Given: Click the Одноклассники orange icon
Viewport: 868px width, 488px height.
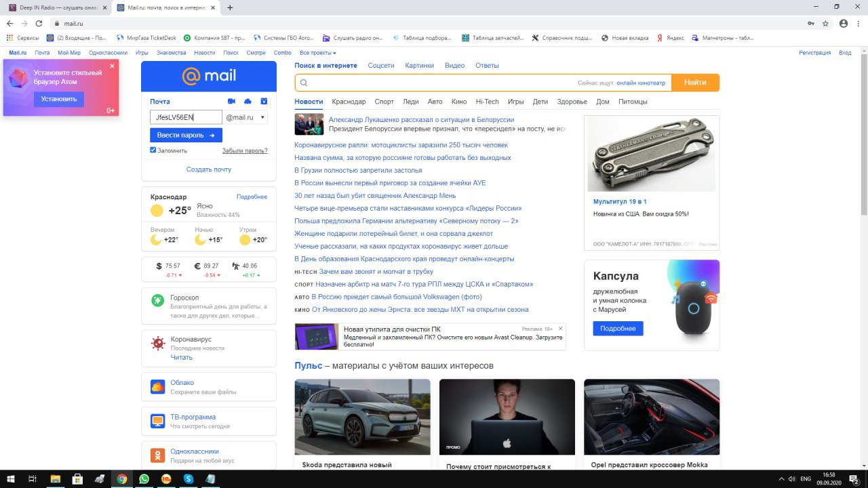Looking at the screenshot, I should point(157,455).
